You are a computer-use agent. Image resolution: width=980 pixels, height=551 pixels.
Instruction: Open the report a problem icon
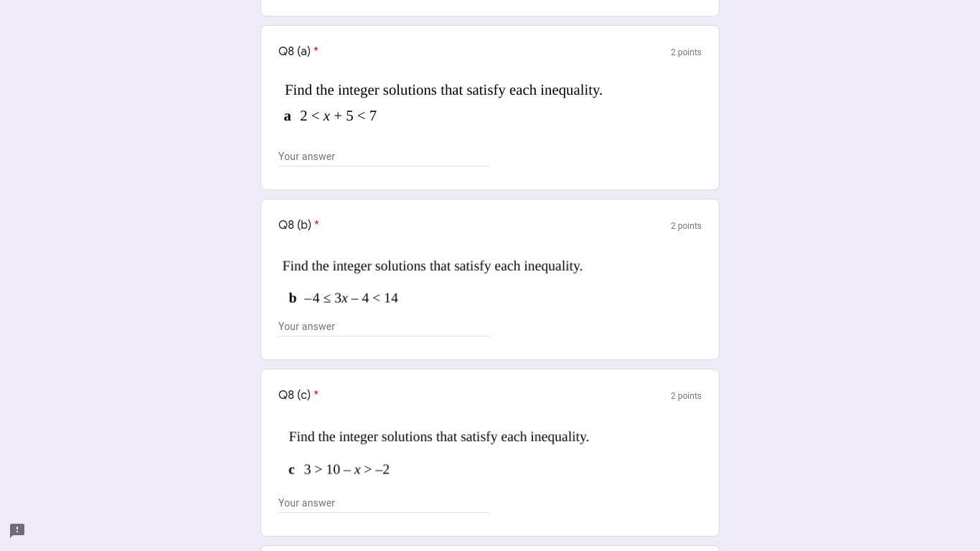[x=17, y=530]
